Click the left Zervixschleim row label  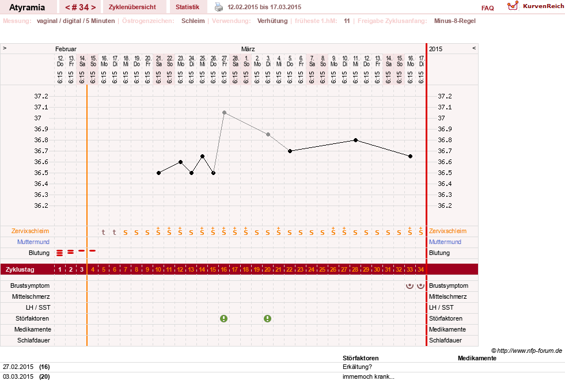point(31,231)
